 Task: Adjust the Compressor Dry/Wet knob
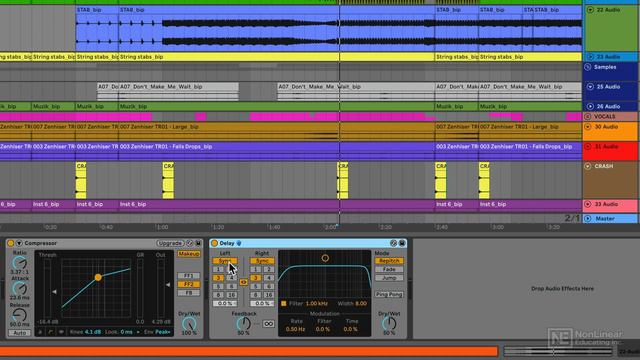[189, 324]
